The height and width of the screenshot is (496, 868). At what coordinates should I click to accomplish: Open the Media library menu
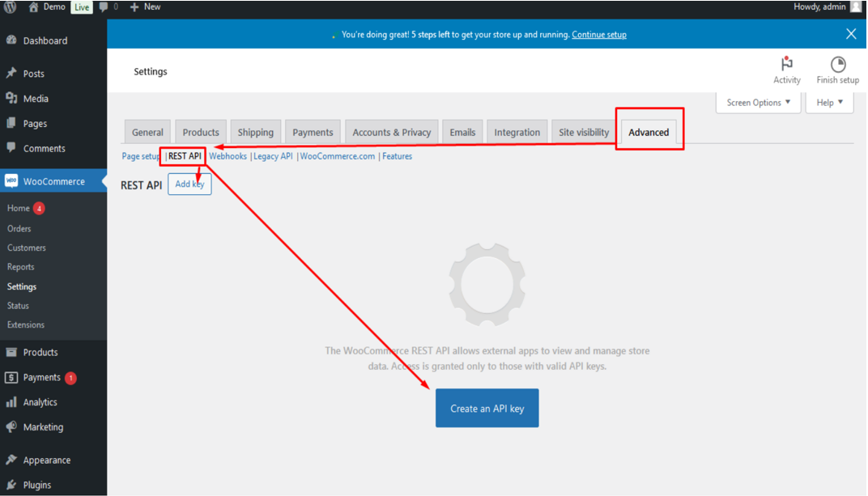[36, 99]
